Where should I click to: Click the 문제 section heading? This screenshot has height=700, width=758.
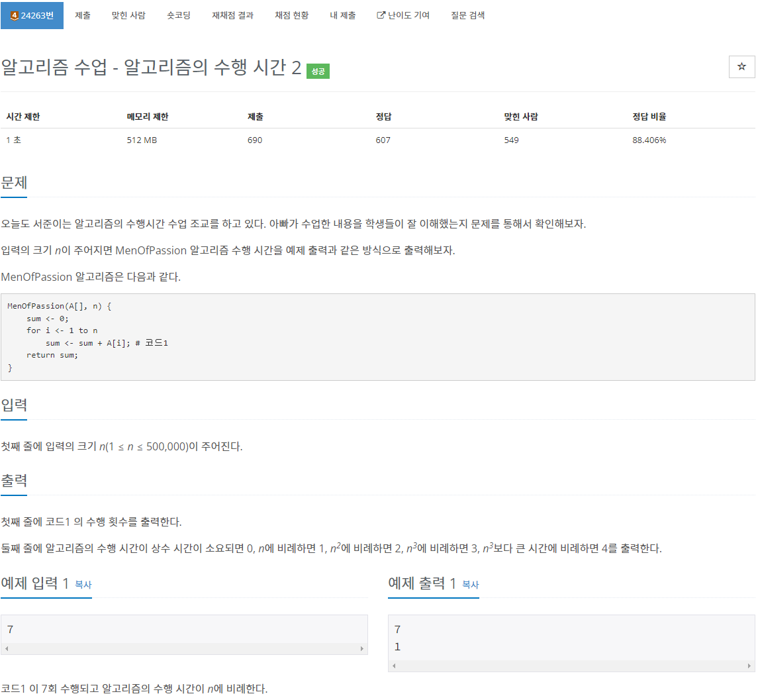(x=14, y=183)
